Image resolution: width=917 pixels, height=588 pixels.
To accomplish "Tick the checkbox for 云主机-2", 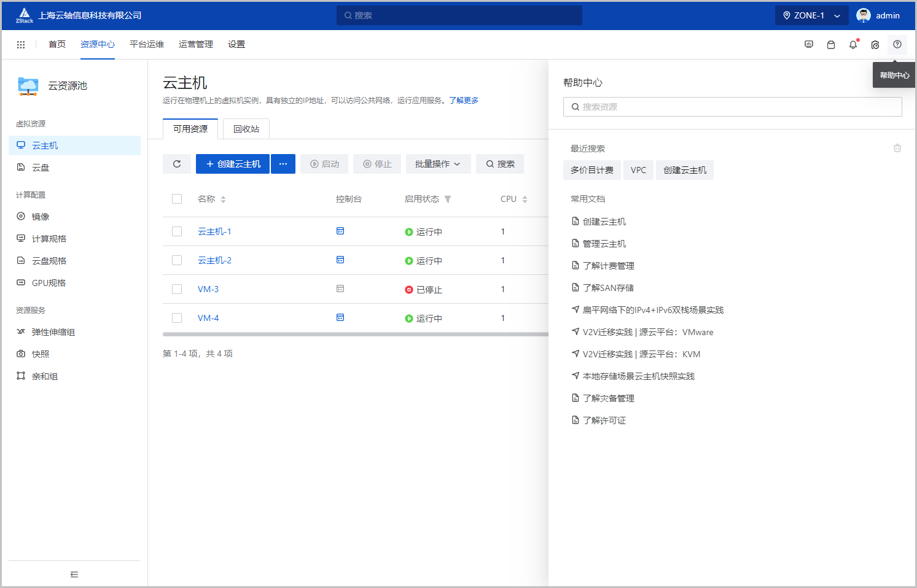I will pyautogui.click(x=177, y=260).
